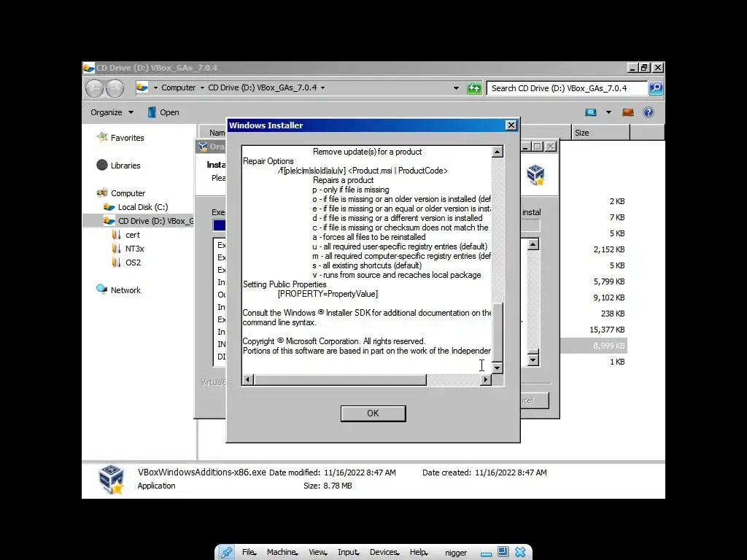Click the change view icon in toolbar
This screenshot has width=747, height=560.
(x=591, y=112)
